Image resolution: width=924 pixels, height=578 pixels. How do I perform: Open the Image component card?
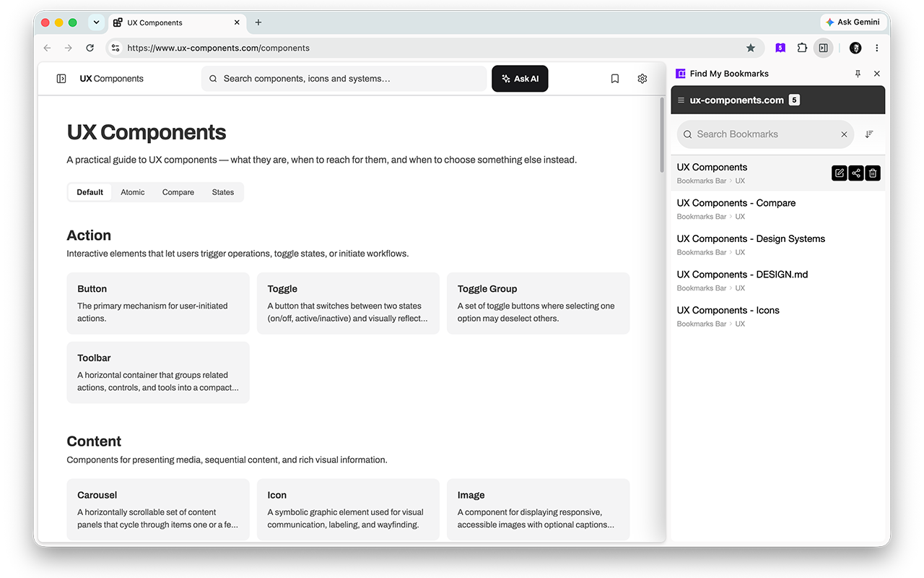coord(539,509)
